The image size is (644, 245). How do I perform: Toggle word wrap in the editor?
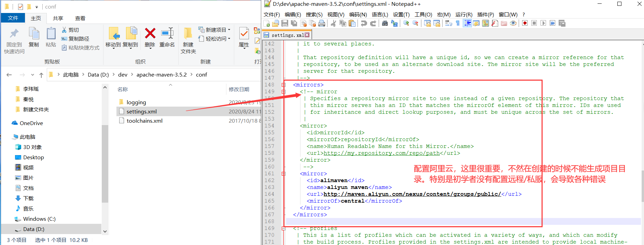point(448,23)
